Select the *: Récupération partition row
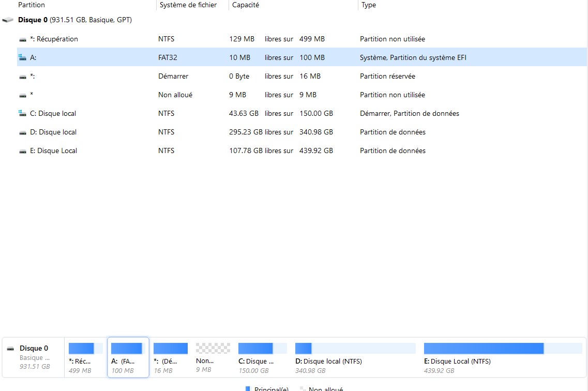This screenshot has height=391, width=588. [x=302, y=39]
